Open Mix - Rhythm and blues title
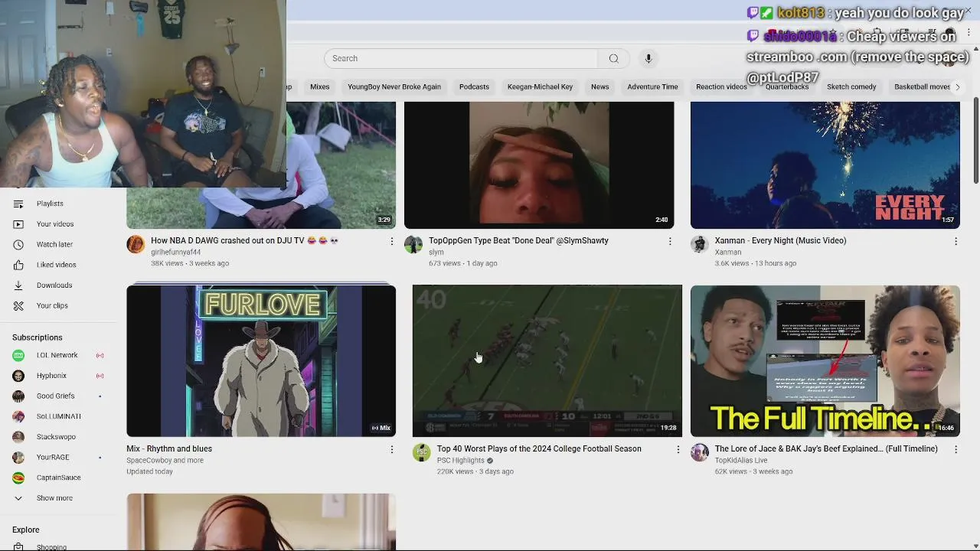The height and width of the screenshot is (551, 980). pos(169,449)
